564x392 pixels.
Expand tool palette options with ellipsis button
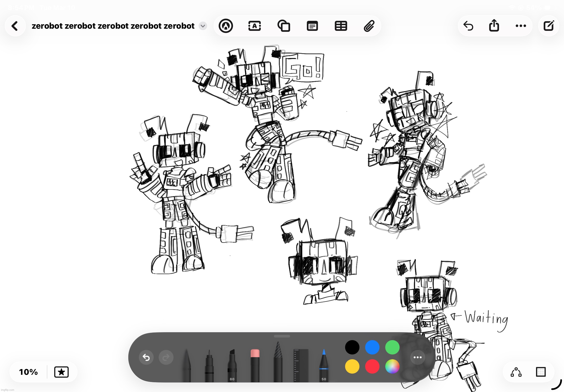click(418, 357)
